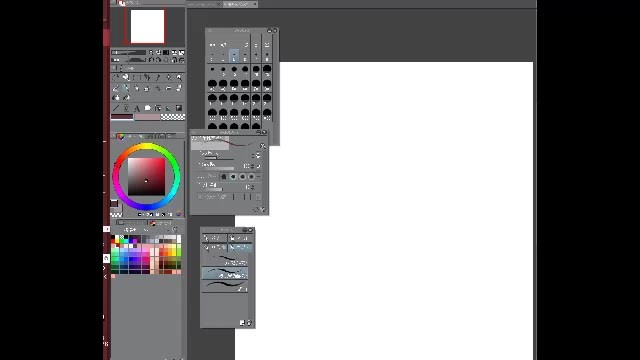Choose the first anti-aliasing level option

pos(224,177)
